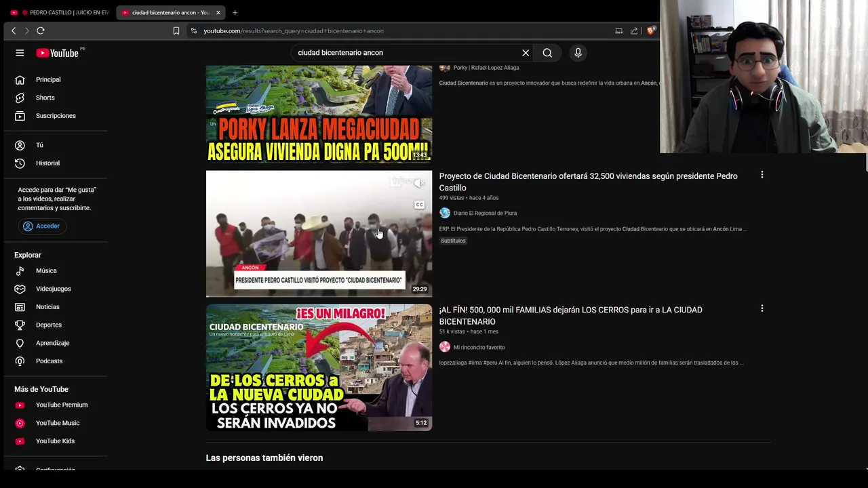The width and height of the screenshot is (868, 488).
Task: Open the Pedro Castillo visit video thumbnail
Action: click(319, 234)
